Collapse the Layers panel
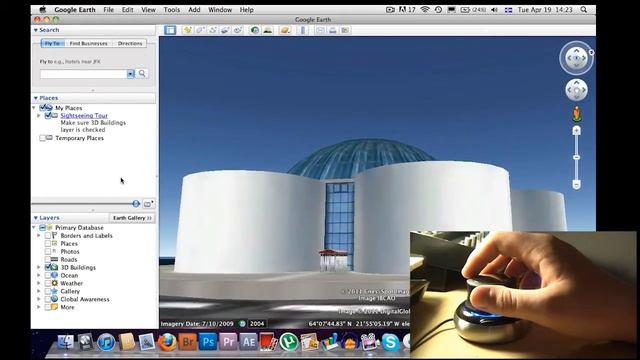 [x=36, y=218]
